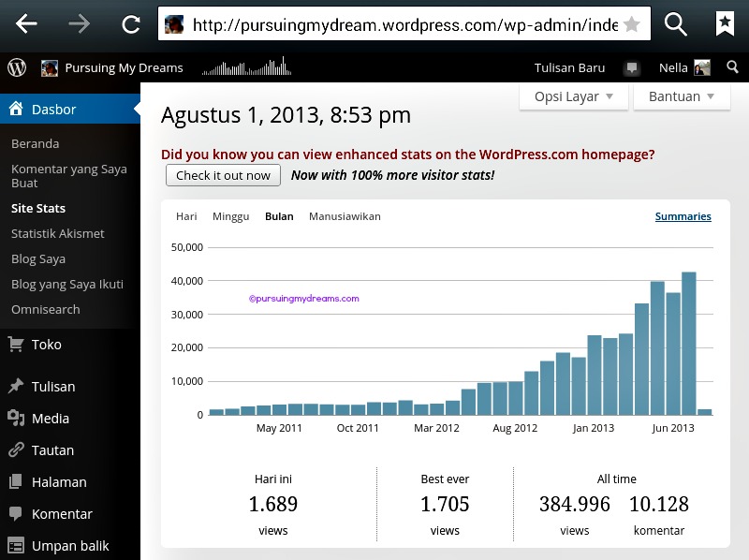The image size is (749, 560).
Task: Click the stats sparkline in the admin bar
Action: (247, 67)
